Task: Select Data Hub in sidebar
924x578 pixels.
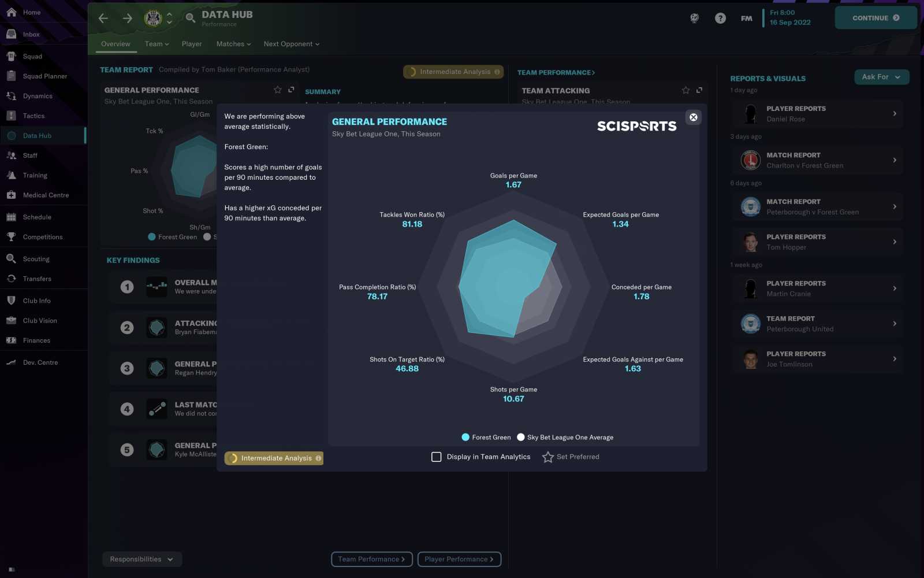Action: pos(43,136)
